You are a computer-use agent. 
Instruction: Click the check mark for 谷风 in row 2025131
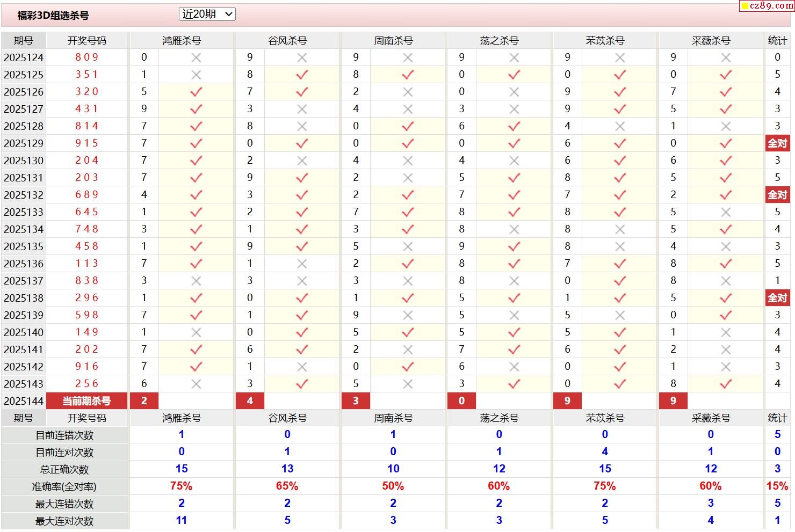(302, 178)
